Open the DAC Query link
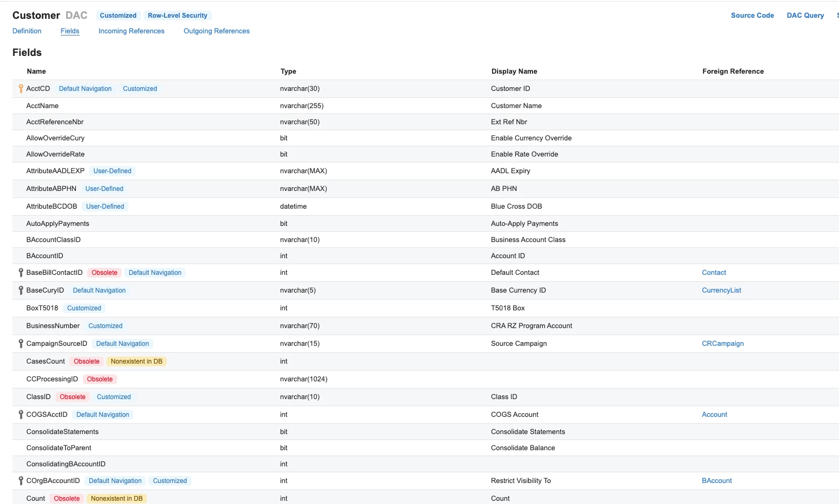 pos(805,16)
